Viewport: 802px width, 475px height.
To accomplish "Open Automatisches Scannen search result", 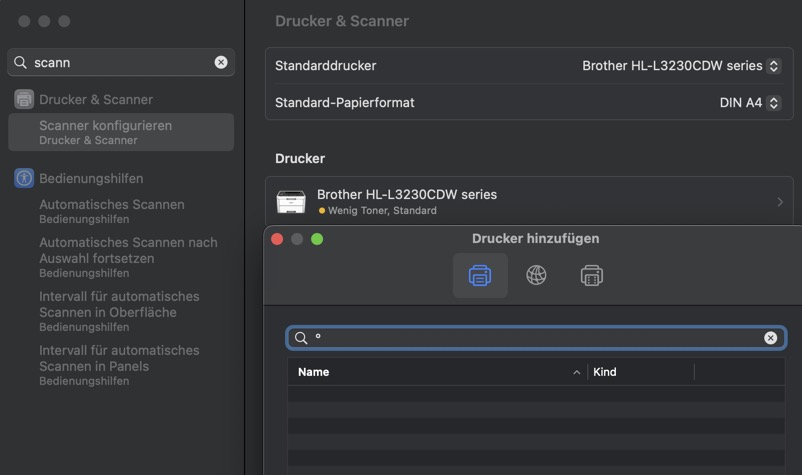I will pyautogui.click(x=112, y=211).
